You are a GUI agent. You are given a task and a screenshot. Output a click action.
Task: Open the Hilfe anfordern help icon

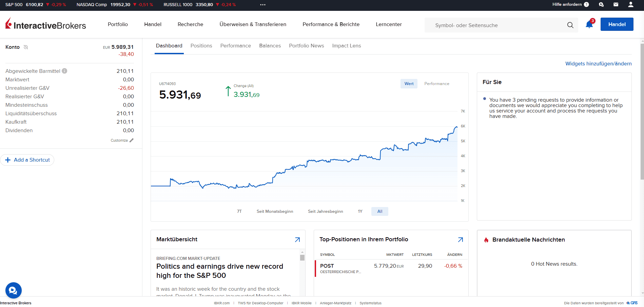586,4
